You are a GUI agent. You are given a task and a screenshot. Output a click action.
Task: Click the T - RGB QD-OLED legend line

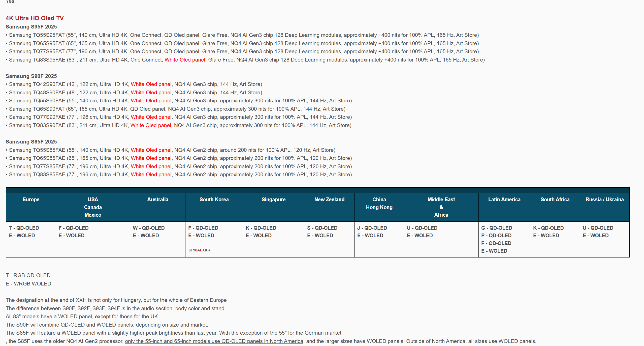tap(28, 275)
